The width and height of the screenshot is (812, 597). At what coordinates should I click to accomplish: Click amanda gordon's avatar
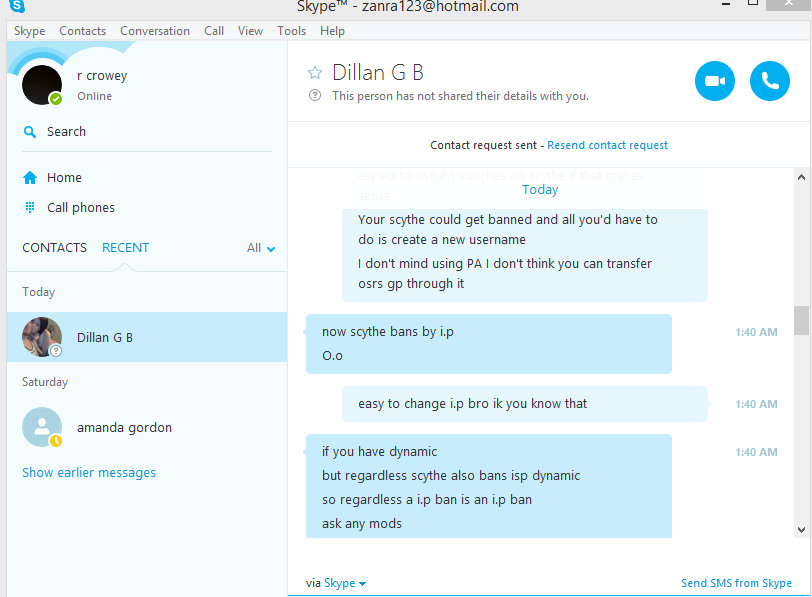coord(42,427)
